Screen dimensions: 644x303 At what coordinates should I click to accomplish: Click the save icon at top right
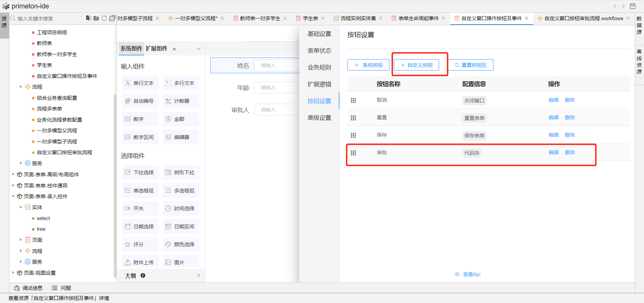633,6
